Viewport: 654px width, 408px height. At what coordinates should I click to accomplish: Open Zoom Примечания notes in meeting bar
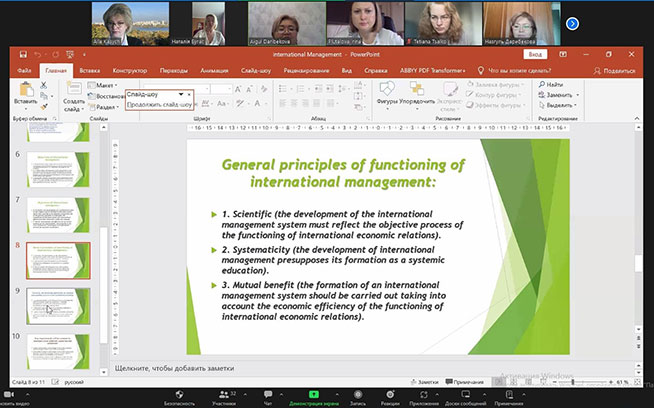coord(509,398)
